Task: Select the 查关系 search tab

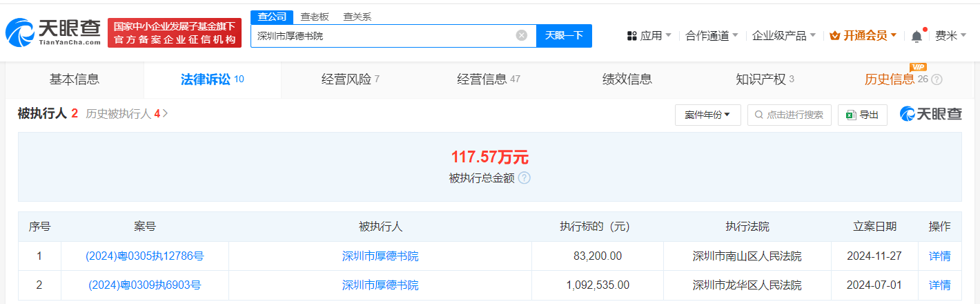Action: coord(357,17)
